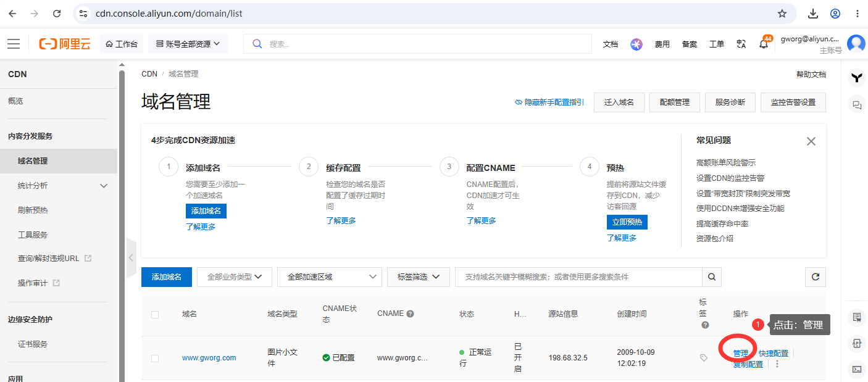This screenshot has width=868, height=382.
Task: Expand 统计分析 sidebar chevron
Action: (x=104, y=186)
